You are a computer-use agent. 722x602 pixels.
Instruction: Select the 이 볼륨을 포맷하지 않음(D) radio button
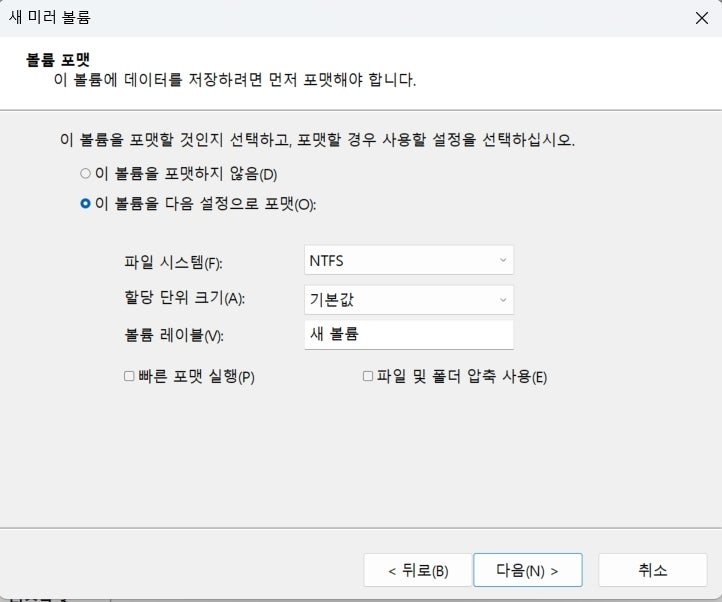click(x=85, y=174)
